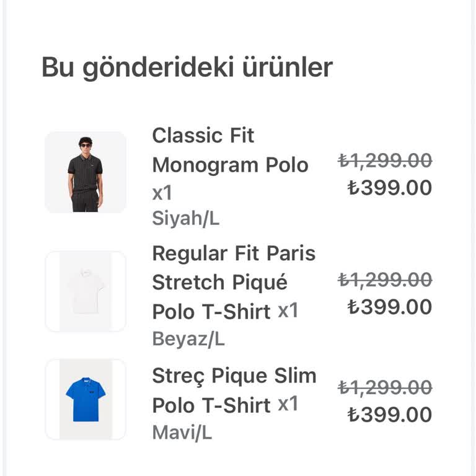Open the white Piqué Polo product thumbnail
Viewport: 476px width, 476px height.
point(86,291)
